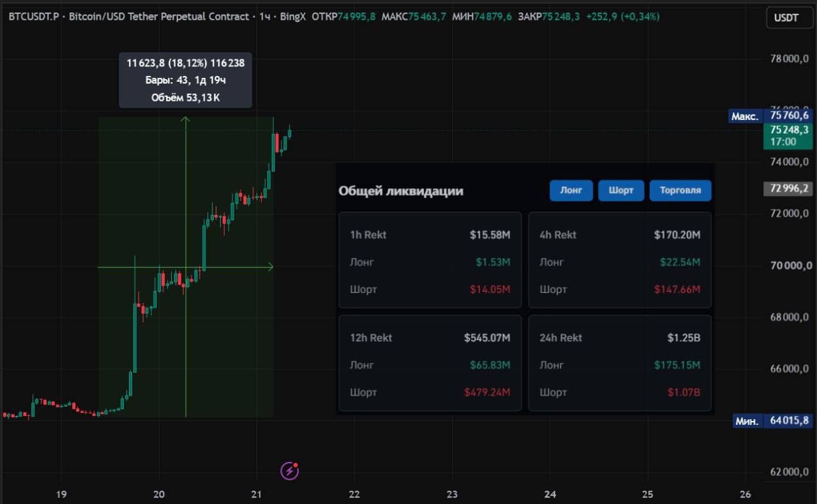
Task: Select the 24h Rekt total $1.25B
Action: [x=684, y=337]
